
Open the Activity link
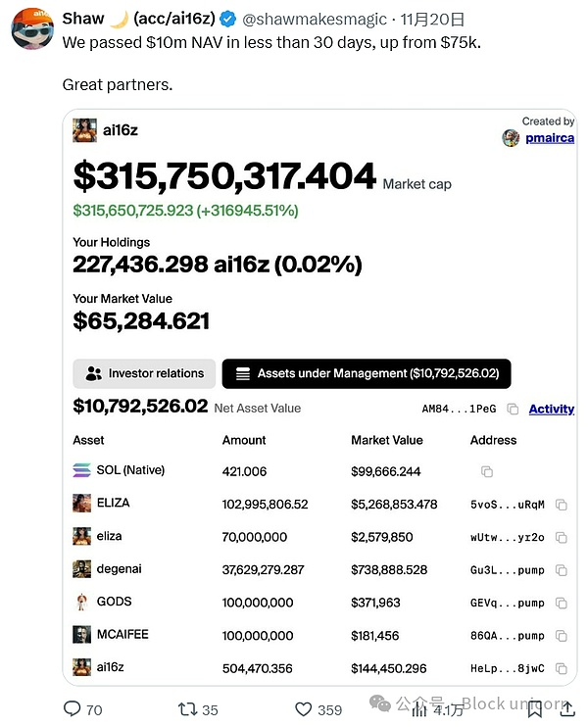[x=551, y=410]
